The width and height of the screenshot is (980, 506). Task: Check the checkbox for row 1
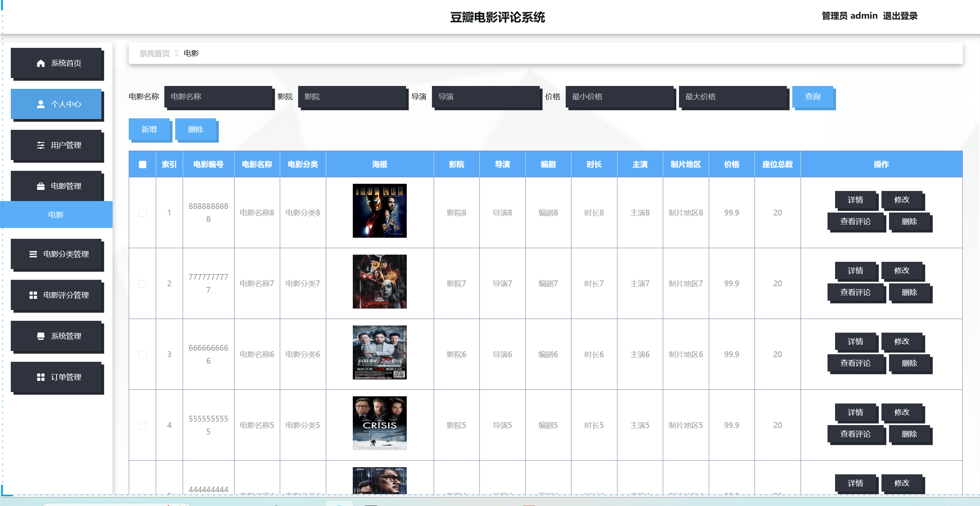143,213
